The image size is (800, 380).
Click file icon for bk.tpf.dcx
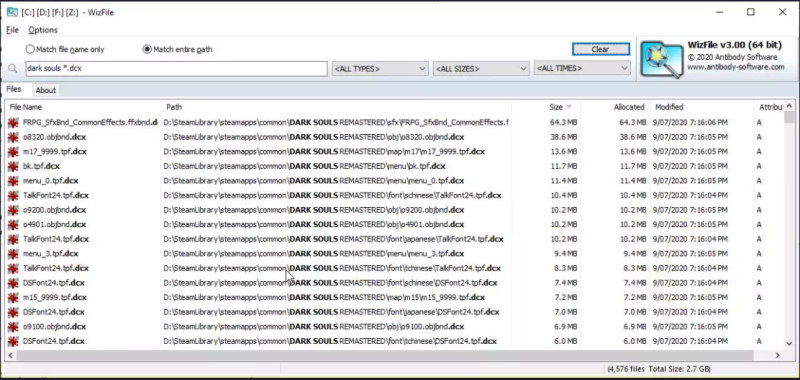[13, 166]
